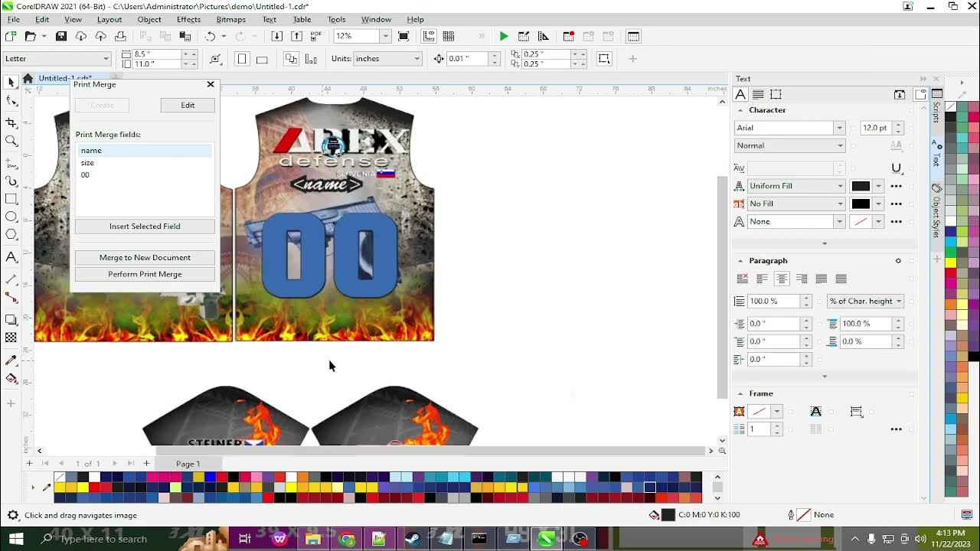Click the Print icon

pos(120,36)
